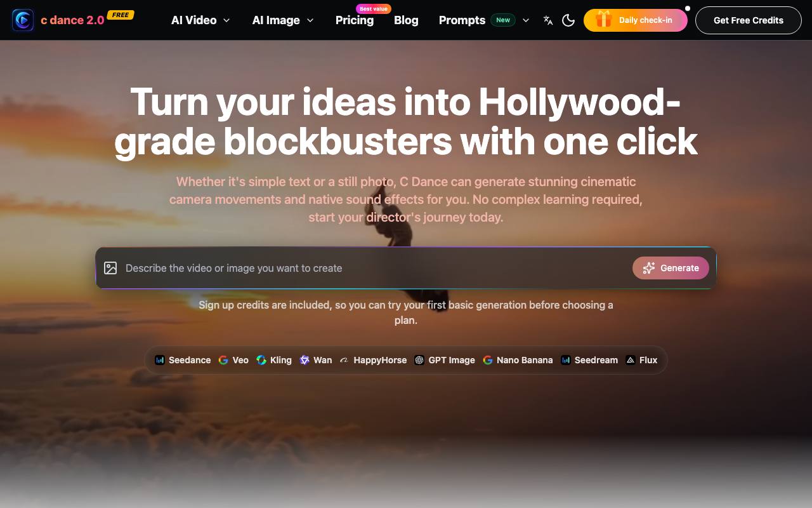Screen dimensions: 812x508
Task: Select the Nano Banana model chip
Action: tap(518, 360)
